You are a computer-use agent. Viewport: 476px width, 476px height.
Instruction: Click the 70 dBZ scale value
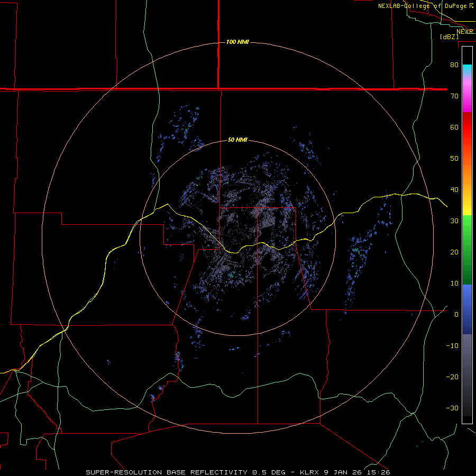click(454, 96)
